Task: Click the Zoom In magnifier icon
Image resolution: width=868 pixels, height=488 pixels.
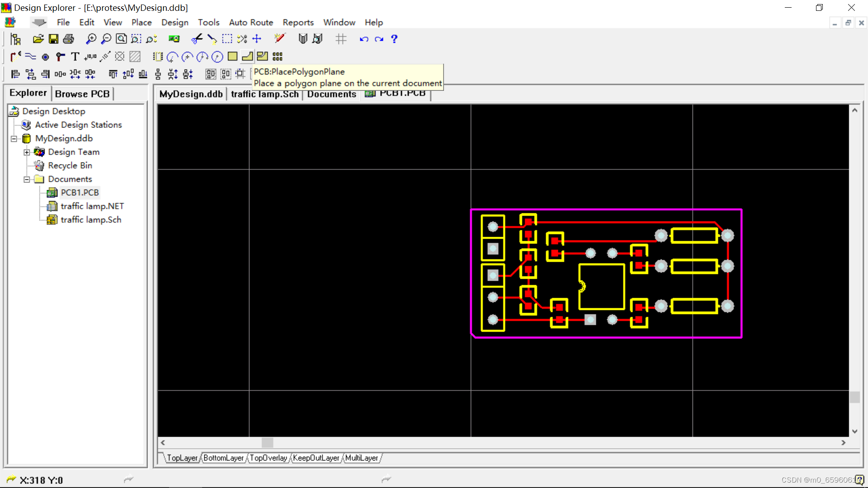Action: [x=91, y=39]
